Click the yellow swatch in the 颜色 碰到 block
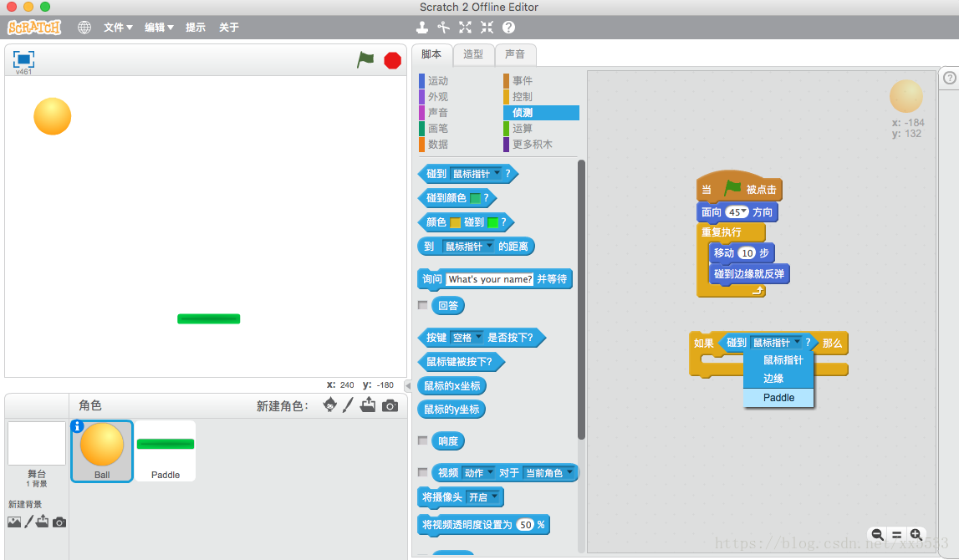Image resolution: width=959 pixels, height=560 pixels. coord(456,222)
